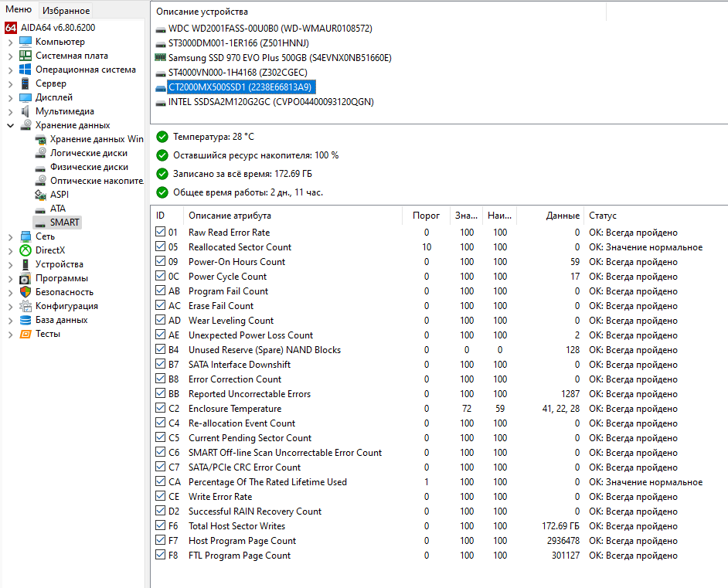
Task: Switch to the Избранное tab
Action: [x=66, y=10]
